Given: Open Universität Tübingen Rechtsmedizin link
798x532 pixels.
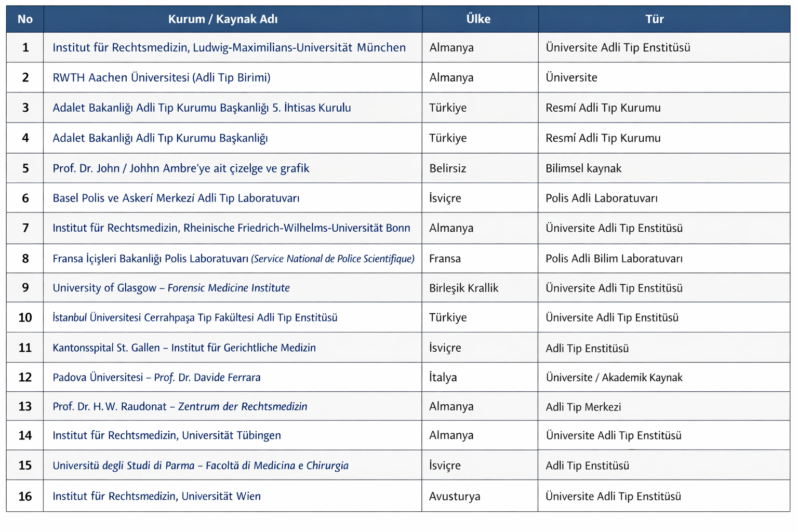Looking at the screenshot, I should (166, 435).
